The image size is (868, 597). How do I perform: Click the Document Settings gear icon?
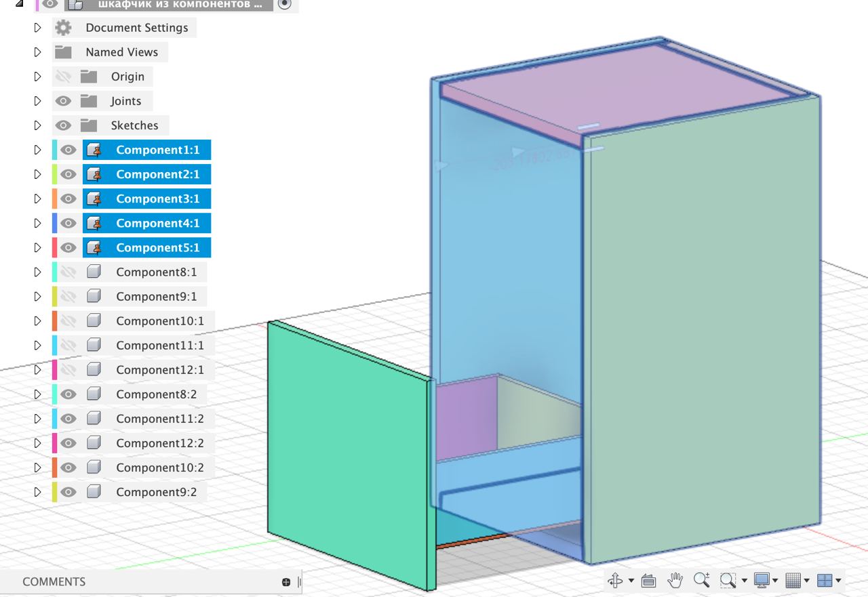coord(63,28)
